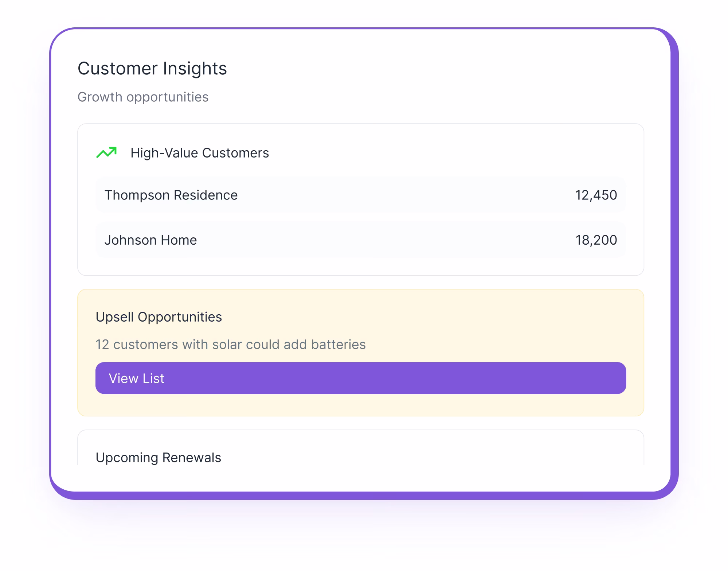Select the Growth opportunities subtitle

[x=143, y=97]
